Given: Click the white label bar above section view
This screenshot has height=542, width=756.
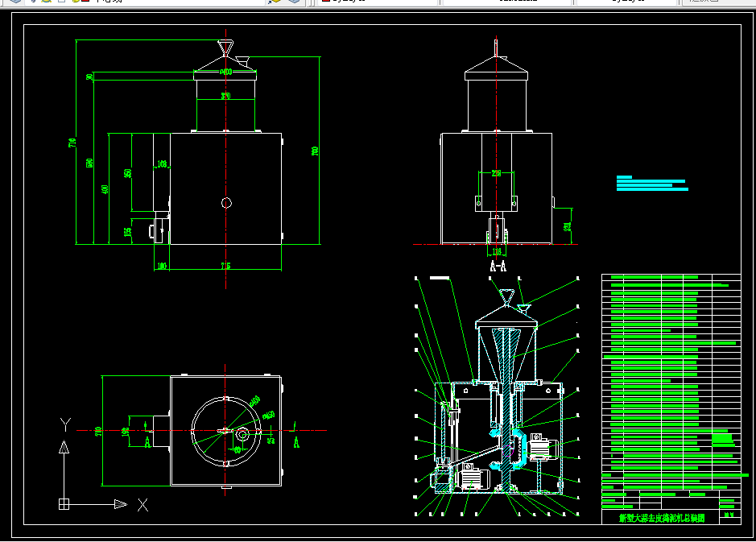Looking at the screenshot, I should tap(440, 278).
